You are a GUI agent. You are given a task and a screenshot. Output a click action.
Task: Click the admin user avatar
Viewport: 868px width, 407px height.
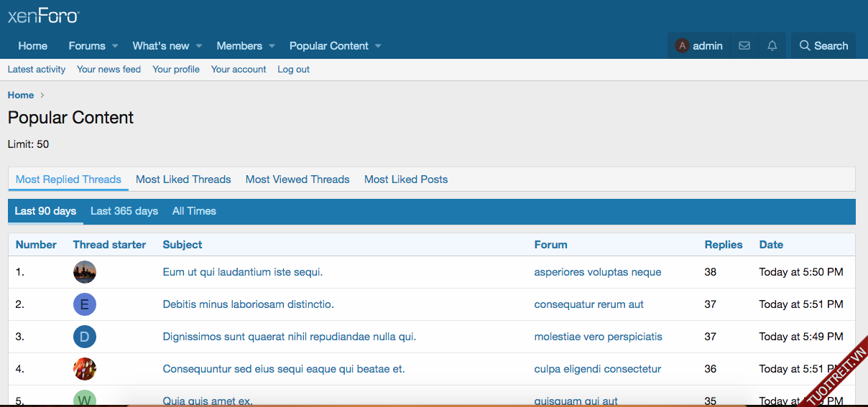point(682,46)
